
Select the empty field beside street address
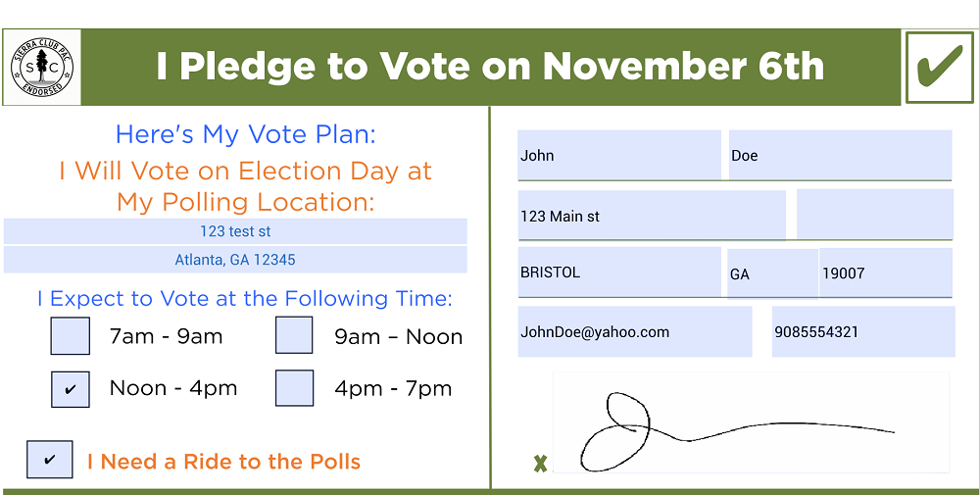875,215
